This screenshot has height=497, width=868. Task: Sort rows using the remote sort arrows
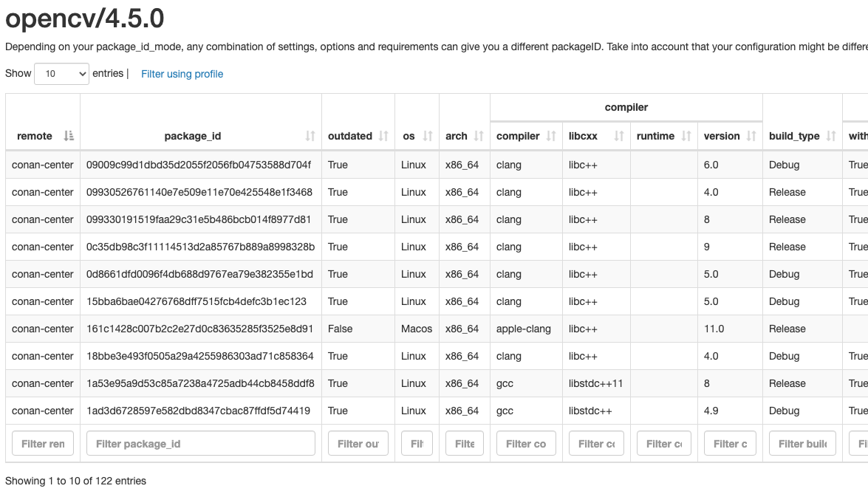68,136
